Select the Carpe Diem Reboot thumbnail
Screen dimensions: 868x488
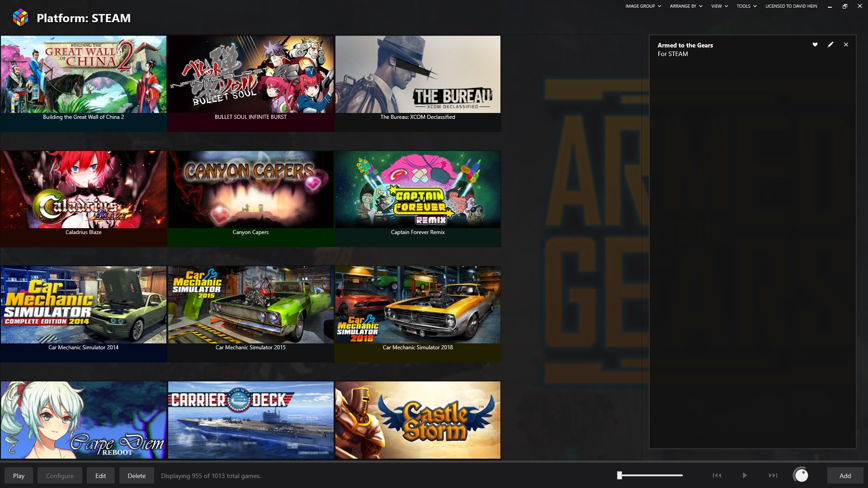click(x=84, y=420)
